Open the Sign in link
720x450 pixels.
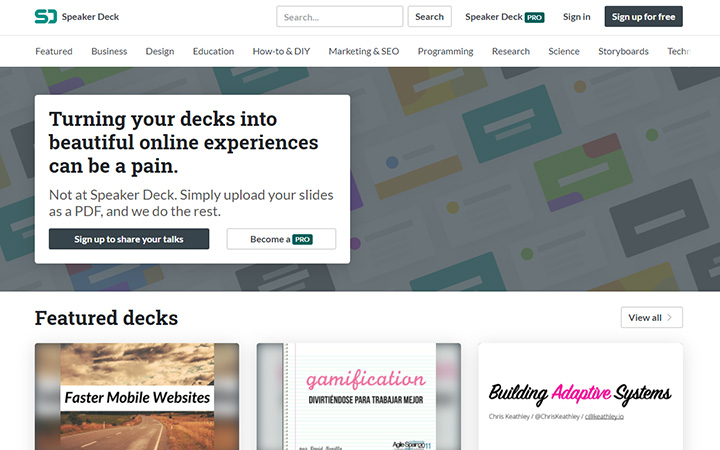576,17
